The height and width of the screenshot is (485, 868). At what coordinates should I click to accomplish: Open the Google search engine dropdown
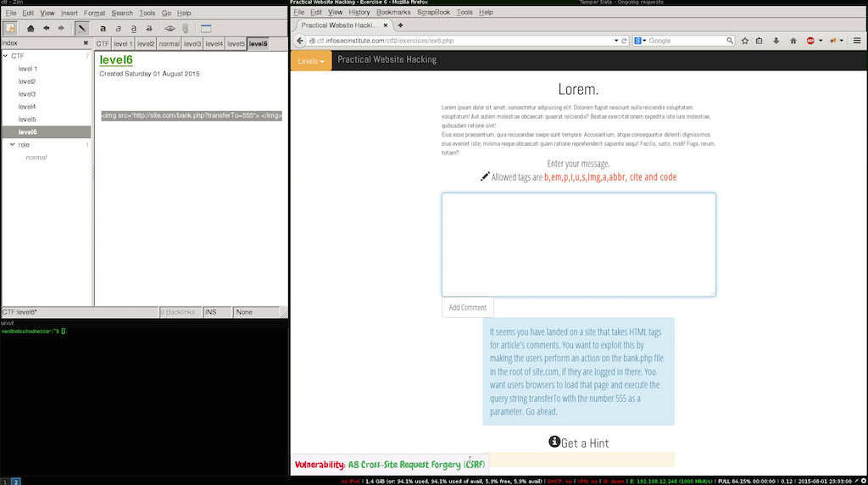(x=641, y=41)
